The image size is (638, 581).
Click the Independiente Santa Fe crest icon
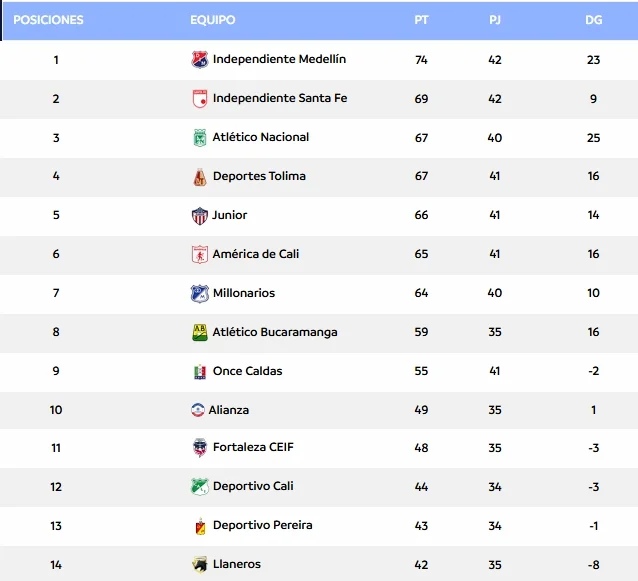coord(200,99)
